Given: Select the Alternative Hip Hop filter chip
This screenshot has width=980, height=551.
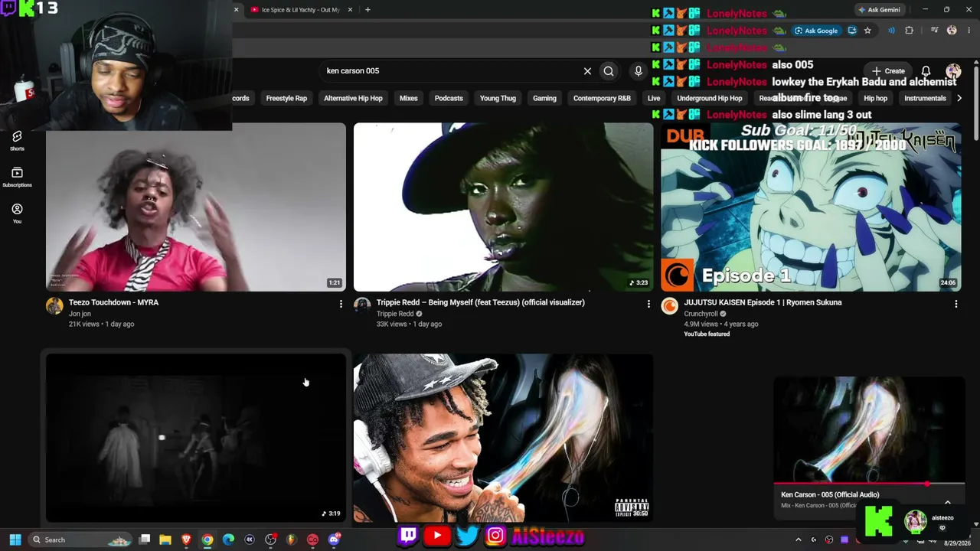Looking at the screenshot, I should [353, 98].
